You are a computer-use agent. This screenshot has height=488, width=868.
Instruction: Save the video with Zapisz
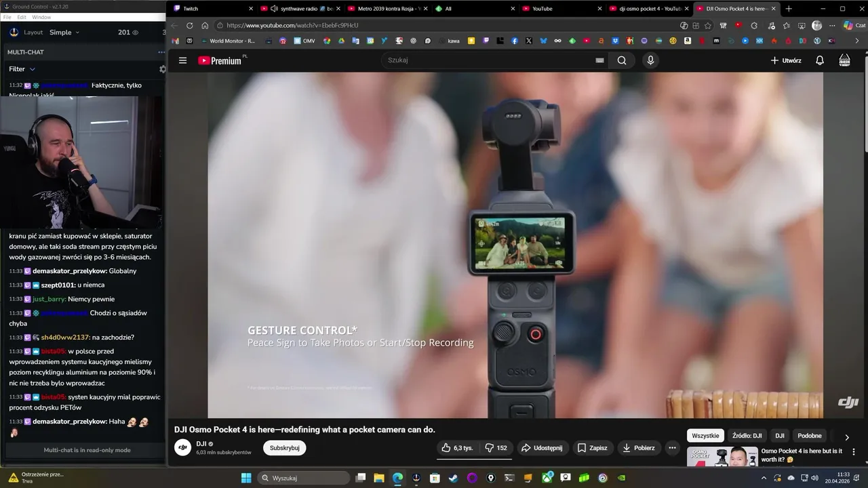[x=592, y=448]
